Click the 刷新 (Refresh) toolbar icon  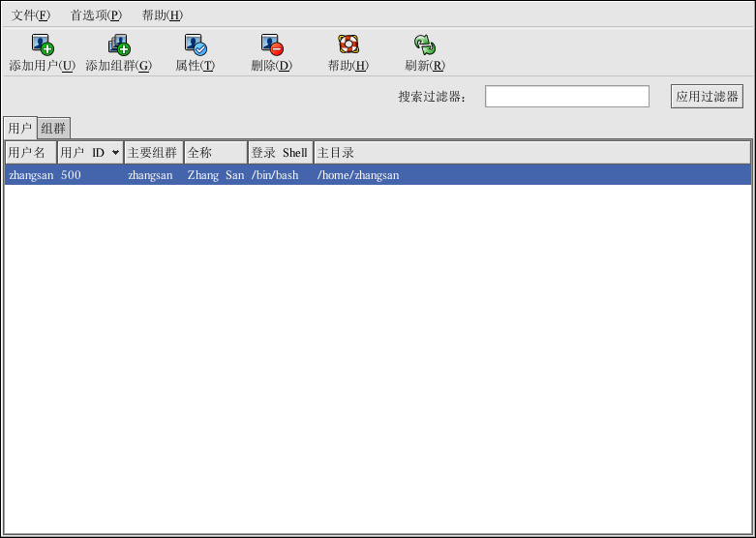click(424, 45)
